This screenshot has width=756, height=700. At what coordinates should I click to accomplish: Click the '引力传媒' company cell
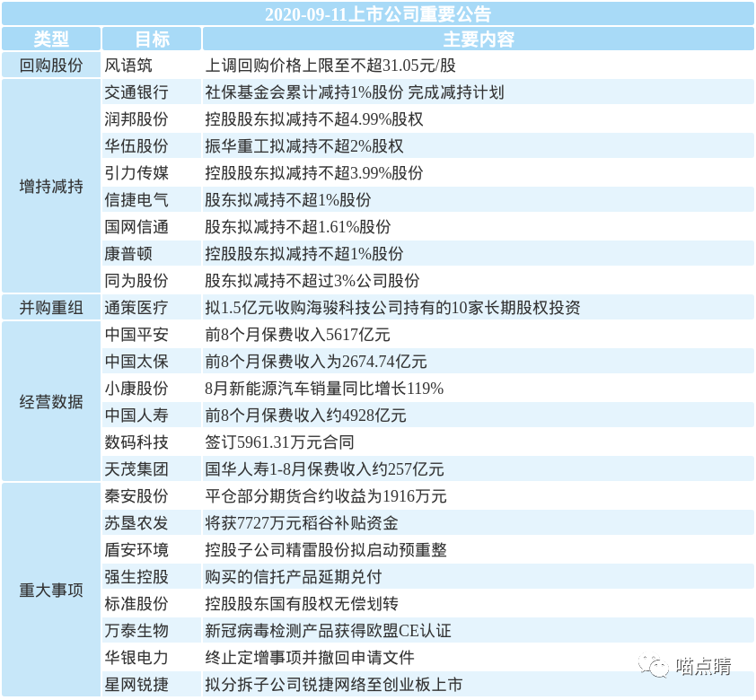click(x=152, y=173)
